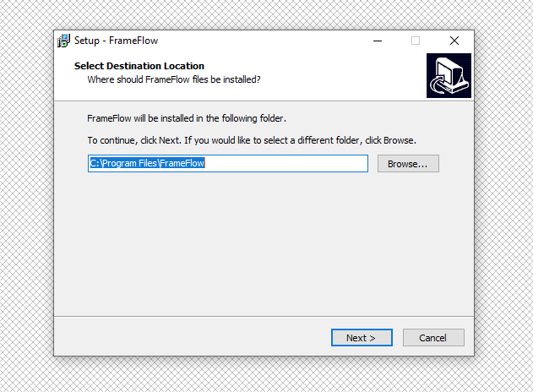Screen dimensions: 533x392
Task: Cancel the FrameFlow installation
Action: pyautogui.click(x=432, y=338)
